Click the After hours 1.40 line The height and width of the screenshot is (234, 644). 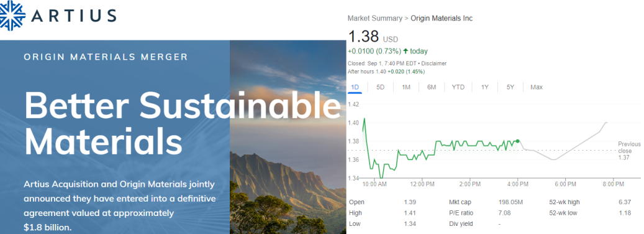point(386,72)
